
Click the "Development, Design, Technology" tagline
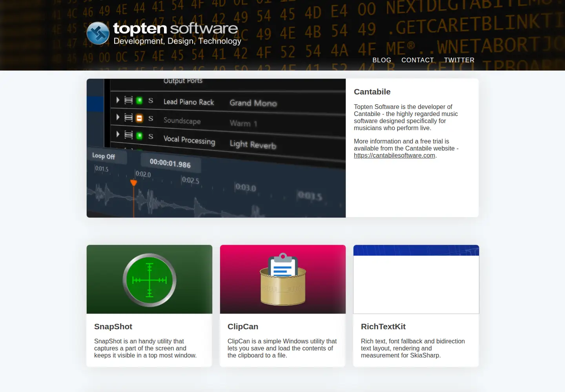tap(177, 41)
